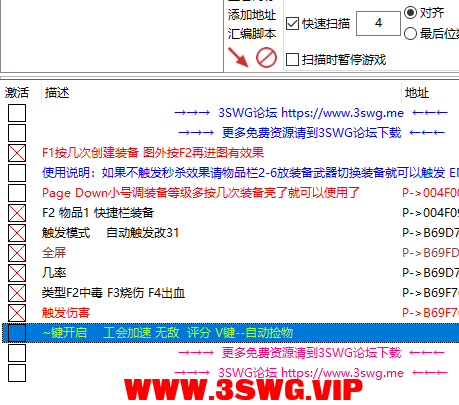Select the '类型F2中毒 F3烧伤 F4出血' description

(113, 293)
